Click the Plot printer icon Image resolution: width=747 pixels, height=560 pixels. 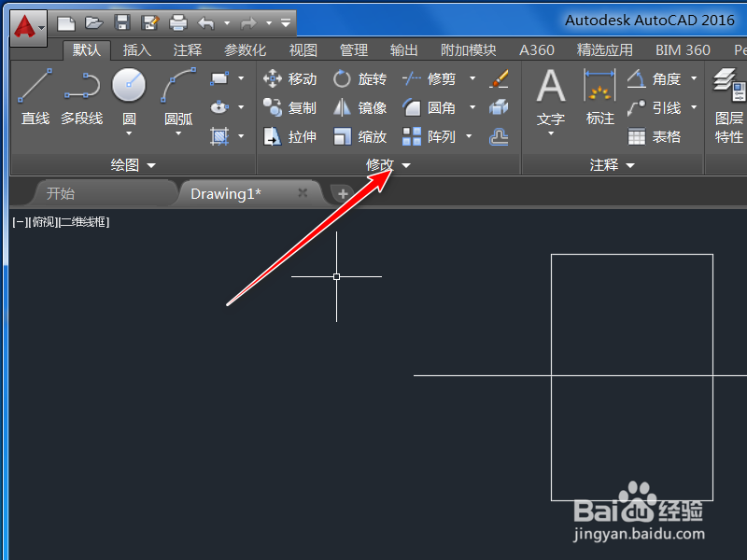point(178,22)
